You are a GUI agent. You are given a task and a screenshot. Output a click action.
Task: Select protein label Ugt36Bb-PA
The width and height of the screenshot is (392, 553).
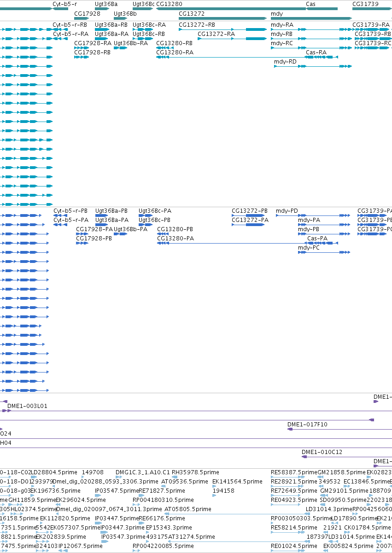pyautogui.click(x=131, y=229)
